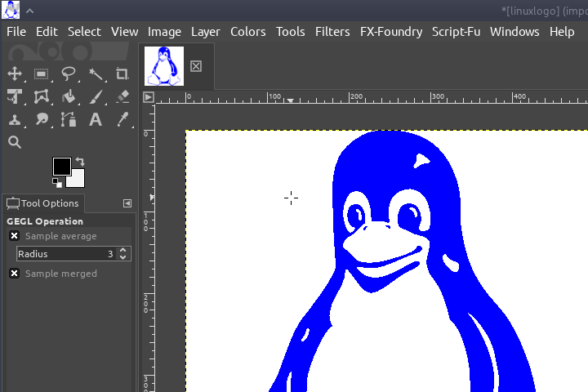This screenshot has height=392, width=588.
Task: Click the penguin image tab thumbnail
Action: tap(164, 66)
